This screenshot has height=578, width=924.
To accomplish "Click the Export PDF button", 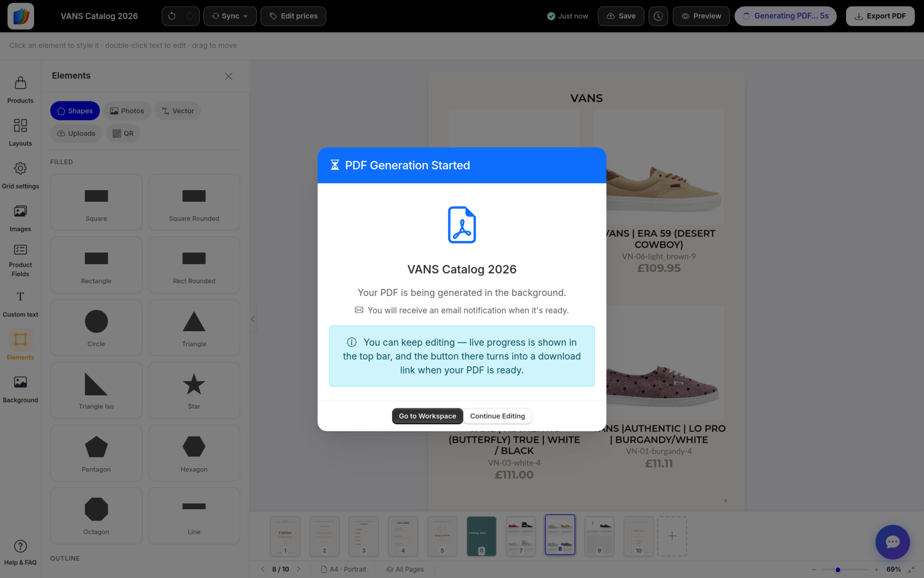I will [x=880, y=16].
